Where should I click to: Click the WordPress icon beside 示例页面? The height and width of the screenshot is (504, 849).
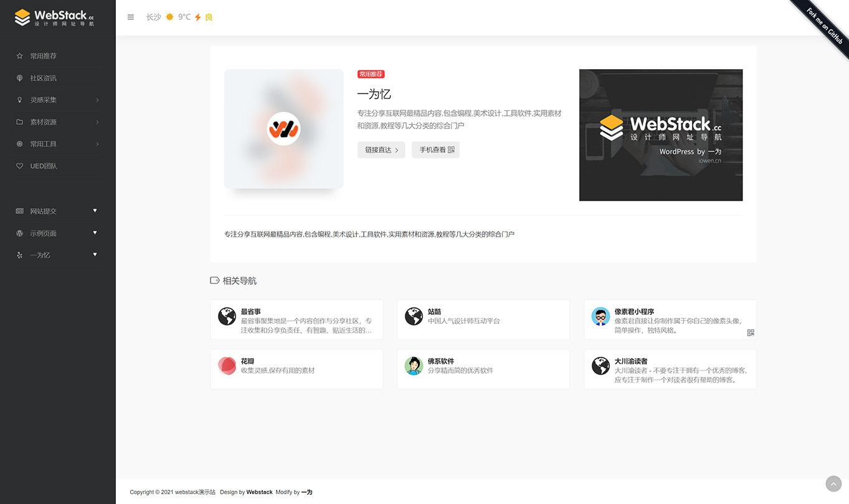point(19,233)
